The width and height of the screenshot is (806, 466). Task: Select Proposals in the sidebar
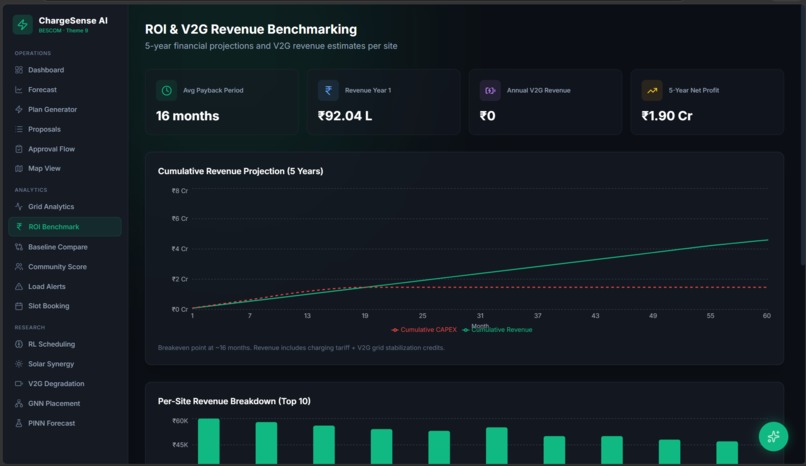click(x=65, y=129)
